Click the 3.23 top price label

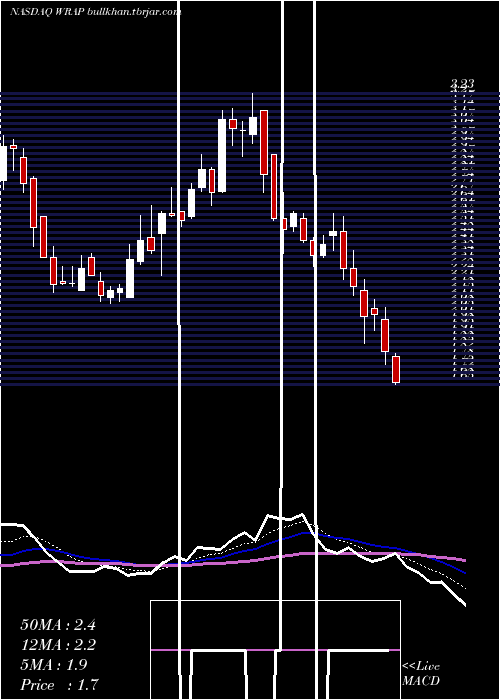pos(462,83)
